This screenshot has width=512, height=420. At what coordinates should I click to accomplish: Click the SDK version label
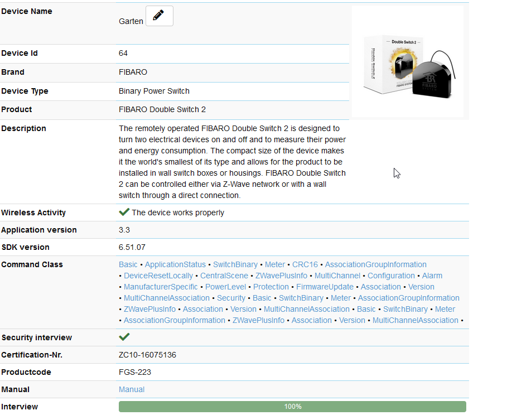pyautogui.click(x=26, y=247)
